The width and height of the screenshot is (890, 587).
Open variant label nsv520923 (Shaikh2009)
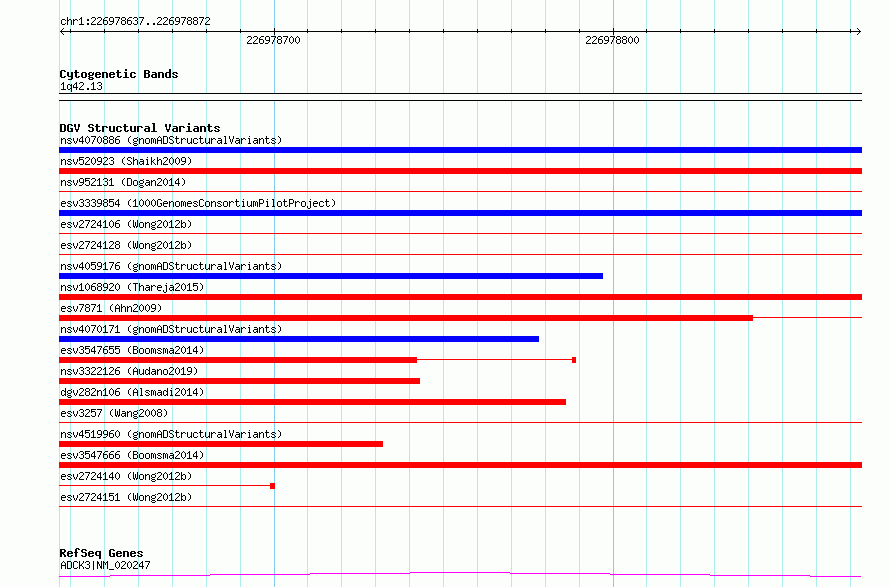(x=126, y=161)
